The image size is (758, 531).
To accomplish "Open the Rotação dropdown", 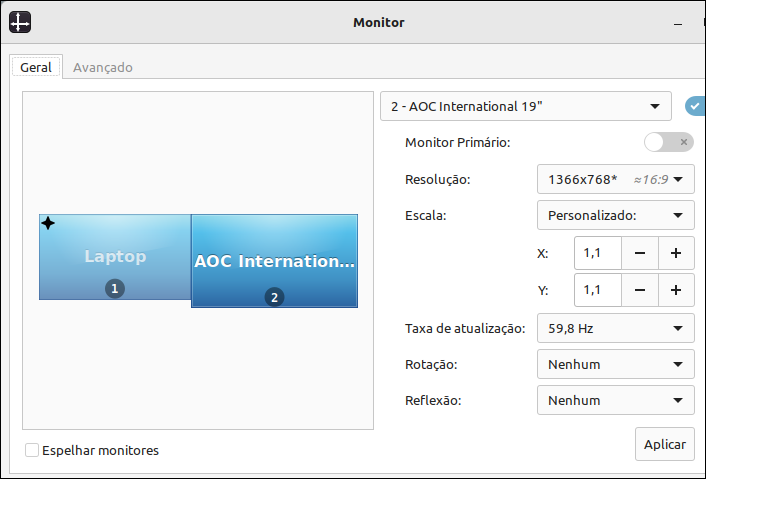I will 615,364.
